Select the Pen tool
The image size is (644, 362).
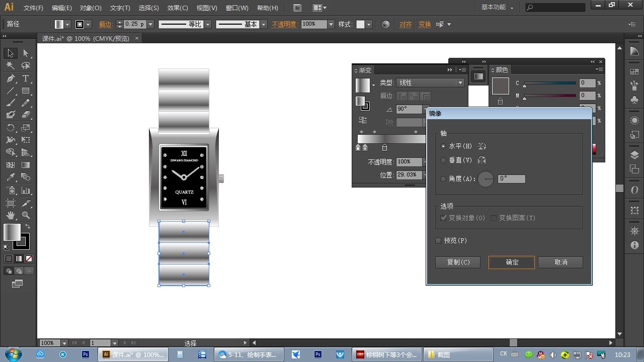pyautogui.click(x=11, y=78)
